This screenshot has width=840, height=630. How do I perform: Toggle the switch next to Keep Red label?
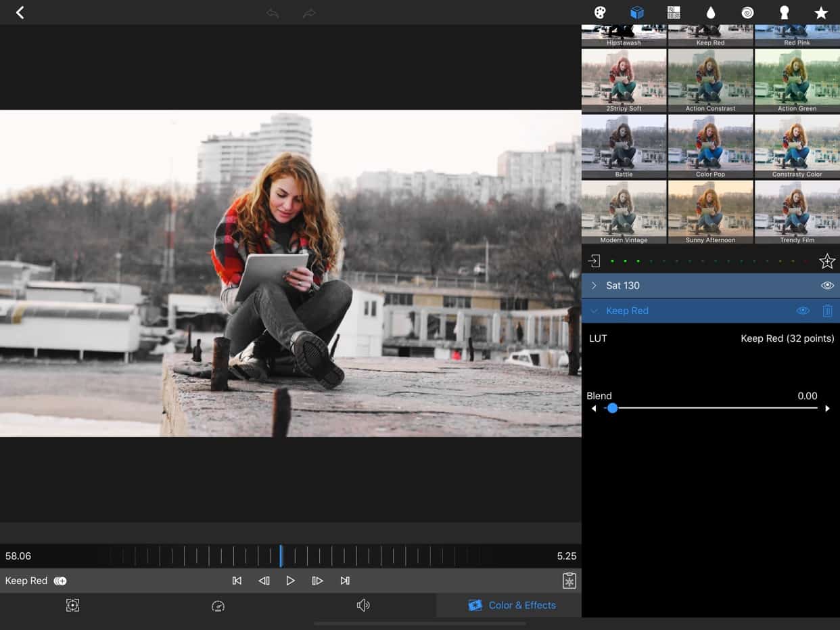click(60, 581)
